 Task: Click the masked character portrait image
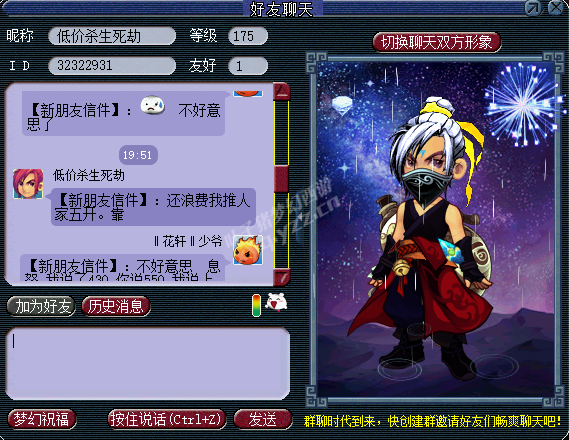[437, 229]
